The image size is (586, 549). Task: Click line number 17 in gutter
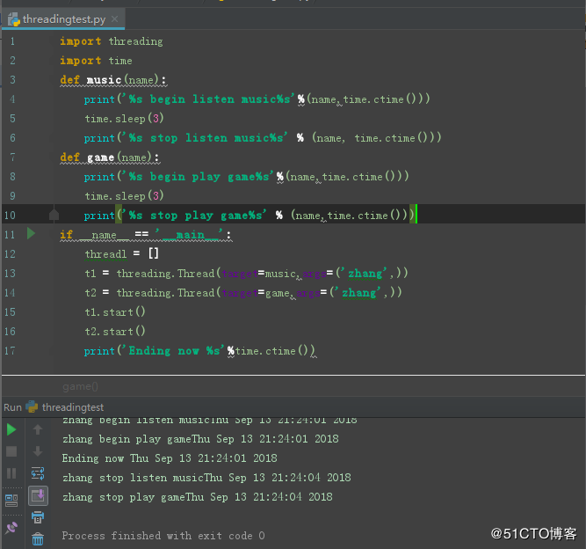pyautogui.click(x=10, y=351)
